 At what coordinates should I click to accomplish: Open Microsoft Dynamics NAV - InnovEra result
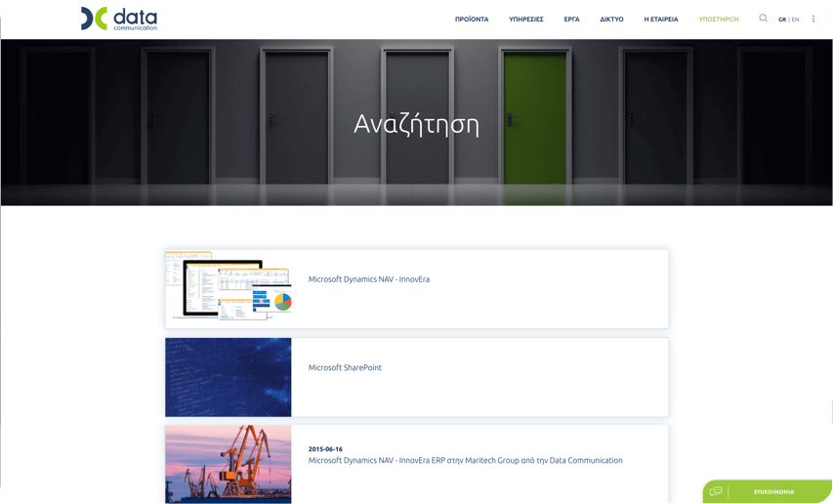369,279
